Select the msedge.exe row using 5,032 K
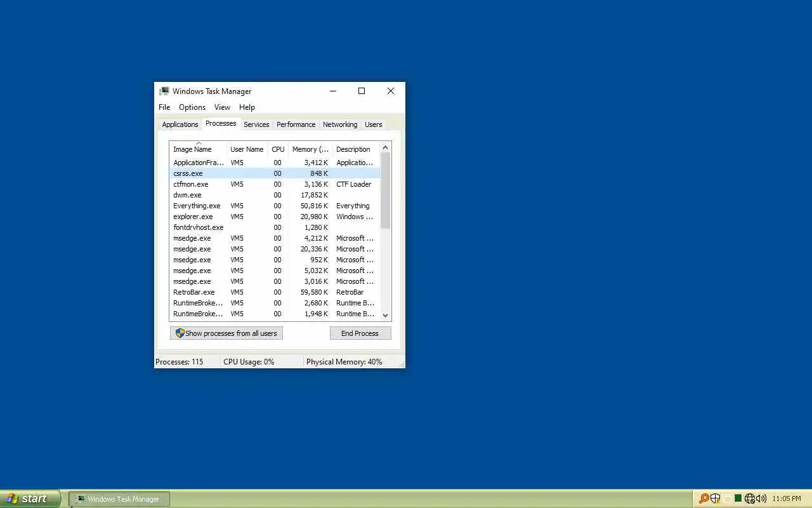 click(275, 271)
